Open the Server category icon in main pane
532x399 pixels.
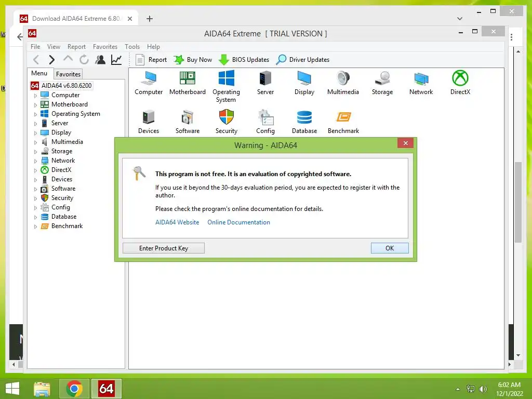coord(265,83)
